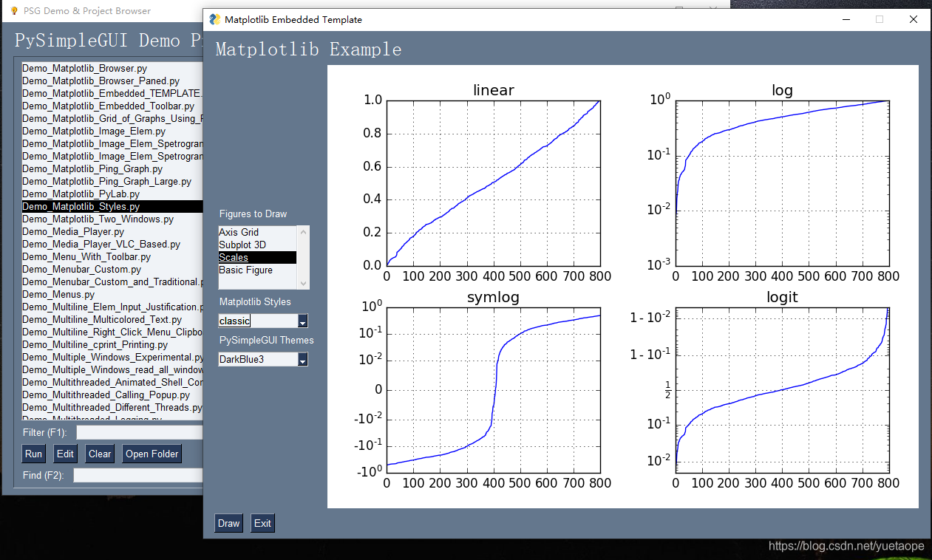Click the Filter (F1) input field
The height and width of the screenshot is (560, 932).
(x=140, y=432)
